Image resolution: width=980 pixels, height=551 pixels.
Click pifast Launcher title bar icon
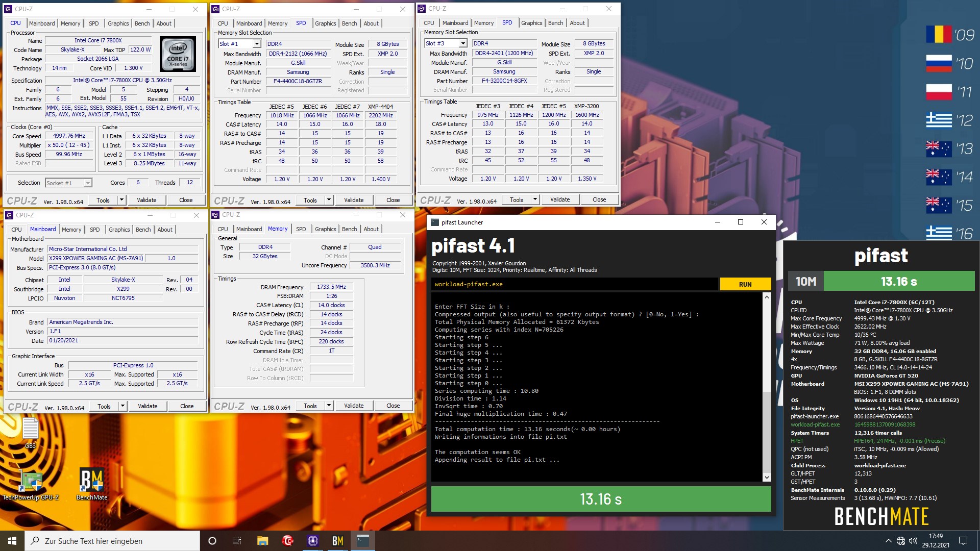coord(435,222)
